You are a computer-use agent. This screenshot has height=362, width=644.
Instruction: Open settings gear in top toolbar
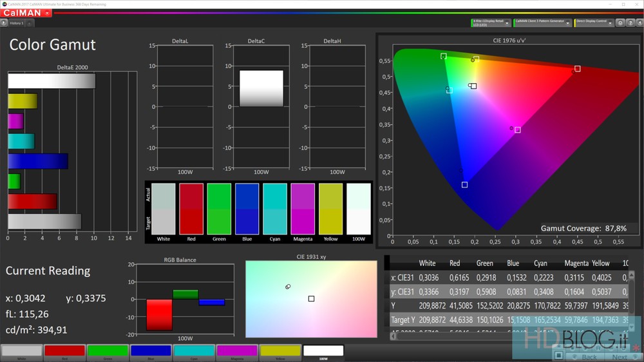click(x=620, y=23)
